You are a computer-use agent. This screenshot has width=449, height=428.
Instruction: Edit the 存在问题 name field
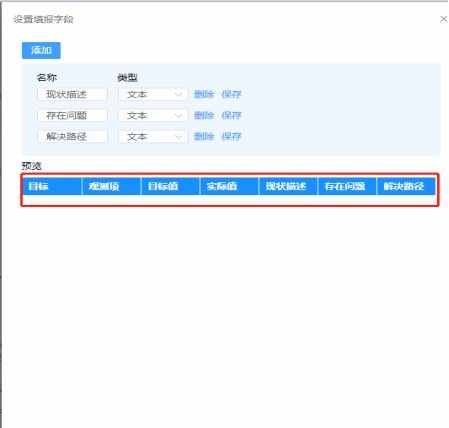pyautogui.click(x=72, y=115)
